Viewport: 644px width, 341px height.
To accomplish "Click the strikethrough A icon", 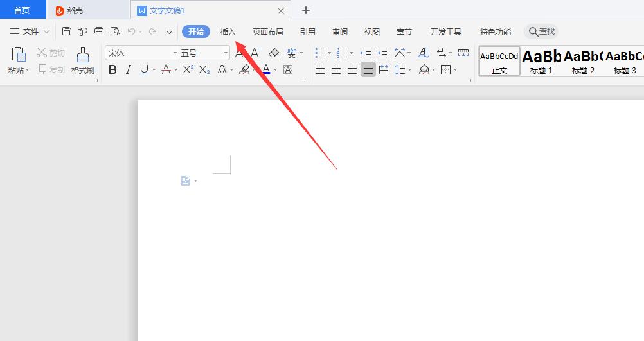I will pyautogui.click(x=166, y=70).
